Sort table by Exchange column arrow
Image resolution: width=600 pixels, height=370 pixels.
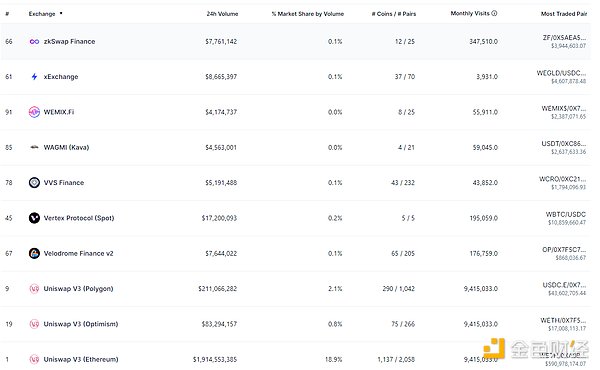tap(61, 13)
